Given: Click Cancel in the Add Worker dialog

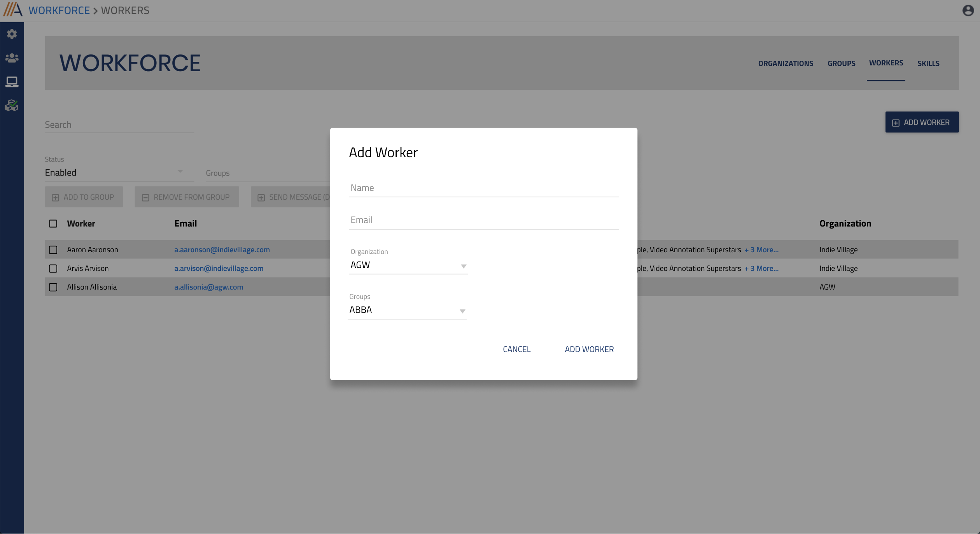Looking at the screenshot, I should tap(516, 349).
